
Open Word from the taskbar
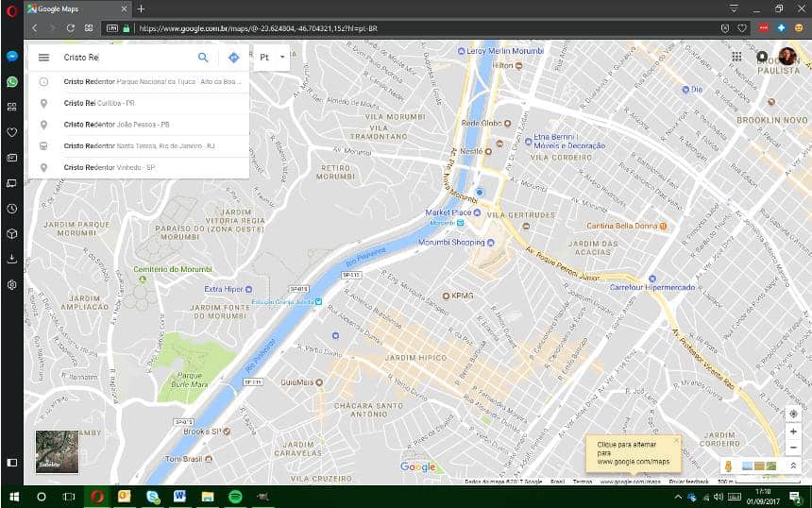(x=179, y=497)
